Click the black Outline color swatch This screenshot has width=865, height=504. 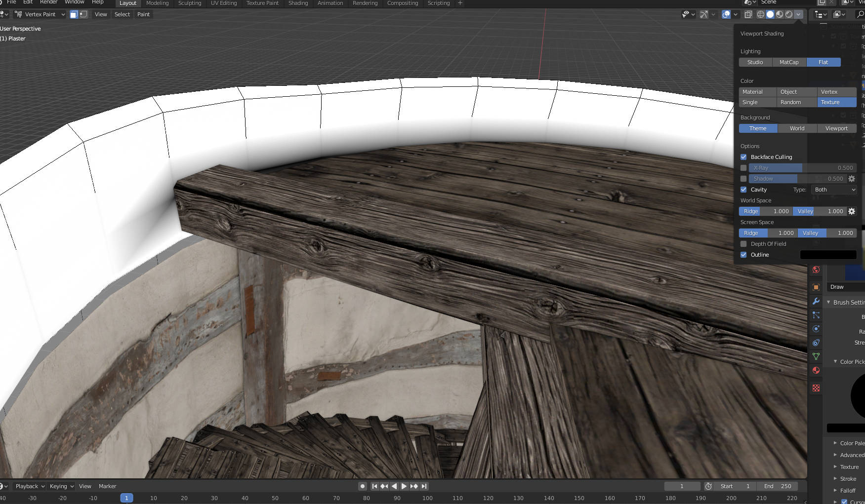(x=828, y=255)
